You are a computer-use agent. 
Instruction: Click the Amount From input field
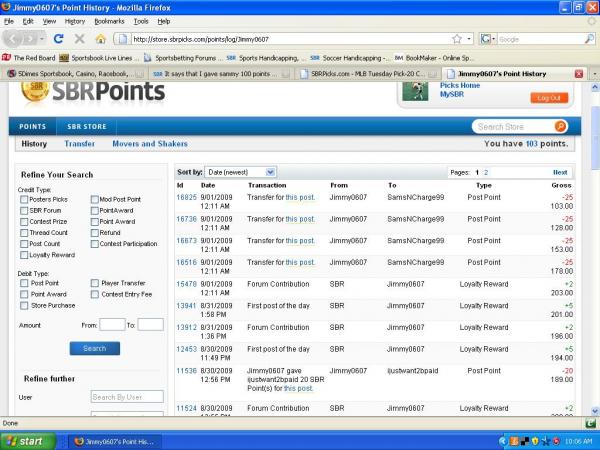[x=112, y=325]
